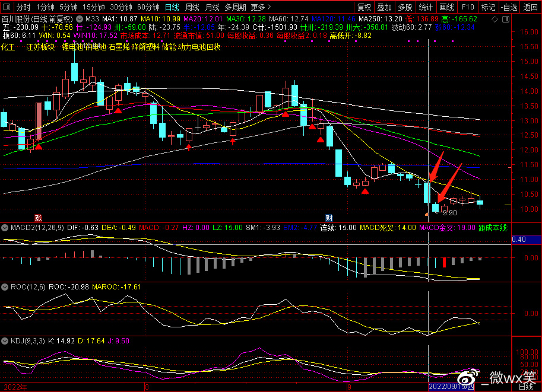Viewport: 542px width, 392px height.
Task: Click the blue 财 marker on the chart
Action: pos(329,218)
